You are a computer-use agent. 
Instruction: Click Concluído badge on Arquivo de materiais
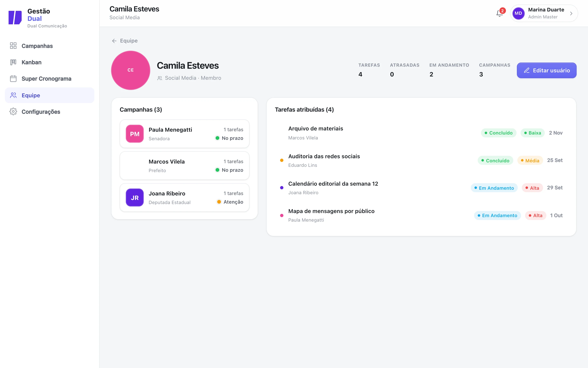point(499,133)
